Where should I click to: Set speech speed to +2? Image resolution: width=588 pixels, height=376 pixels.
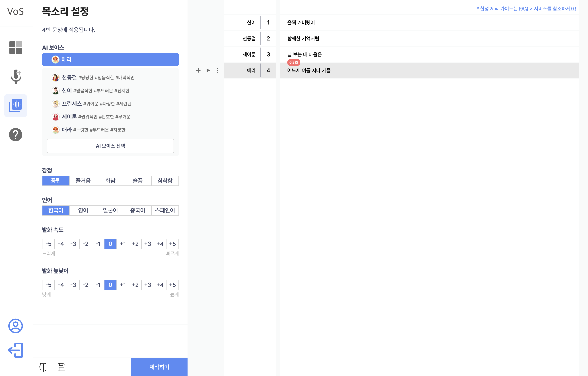pyautogui.click(x=135, y=244)
